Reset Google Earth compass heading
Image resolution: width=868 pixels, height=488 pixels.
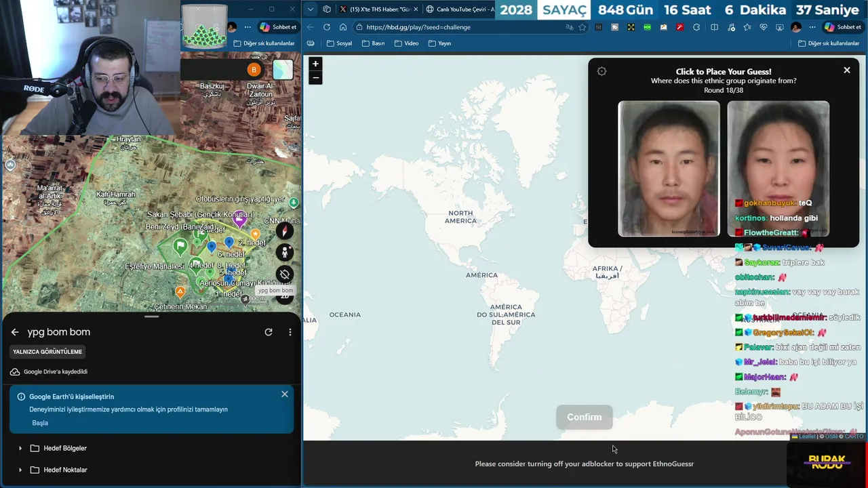[x=285, y=230]
